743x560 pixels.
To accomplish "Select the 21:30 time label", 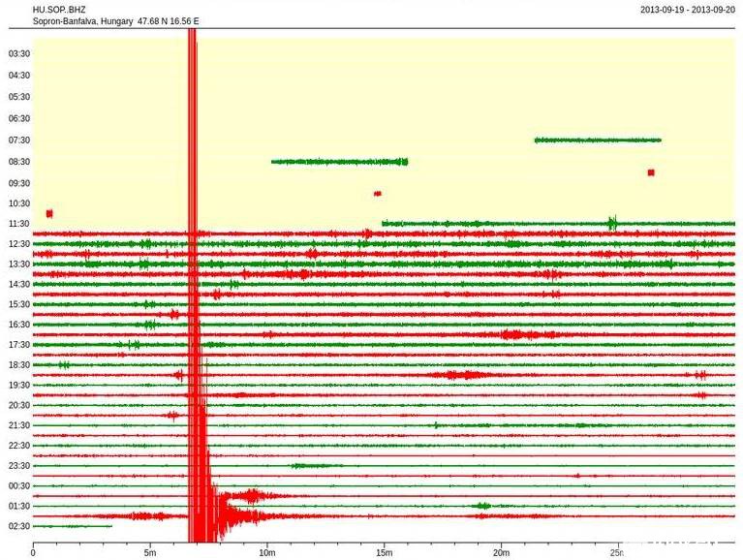I will [19, 425].
